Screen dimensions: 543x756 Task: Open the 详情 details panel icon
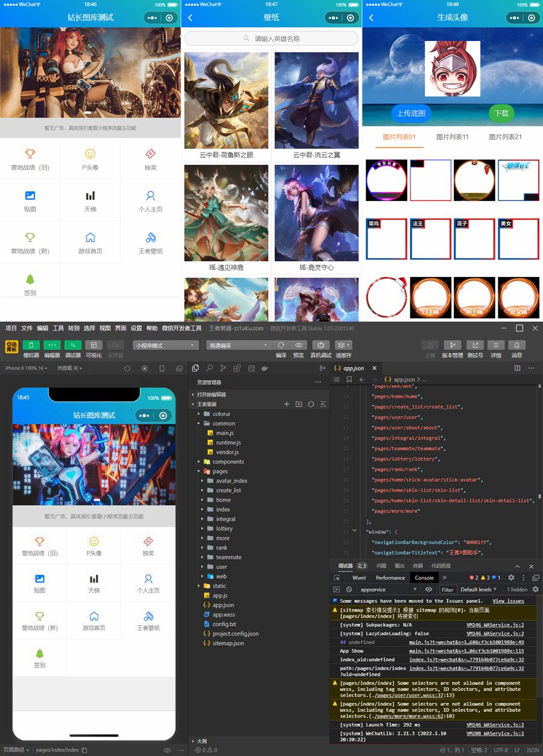coord(496,345)
